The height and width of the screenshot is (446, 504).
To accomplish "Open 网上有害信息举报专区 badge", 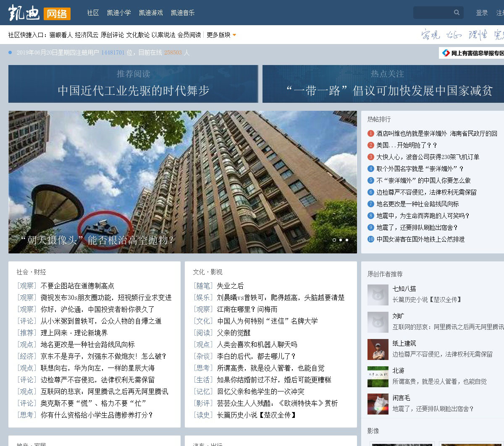I will [x=472, y=53].
